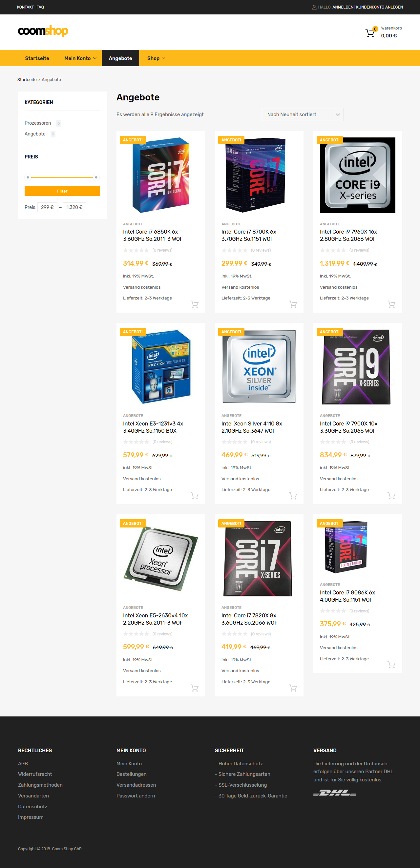
Task: Add Intel Core i9 7900X to cart
Action: pos(391,496)
